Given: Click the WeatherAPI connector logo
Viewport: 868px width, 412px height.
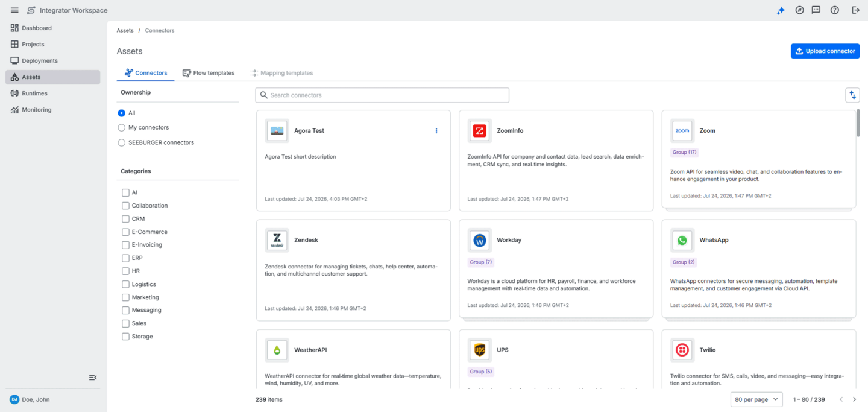Looking at the screenshot, I should pyautogui.click(x=277, y=350).
